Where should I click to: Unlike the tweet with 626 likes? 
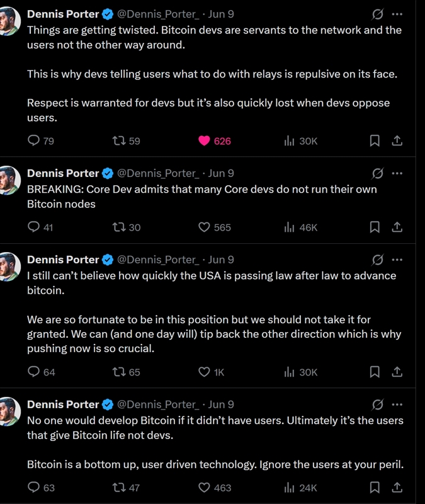(x=204, y=141)
